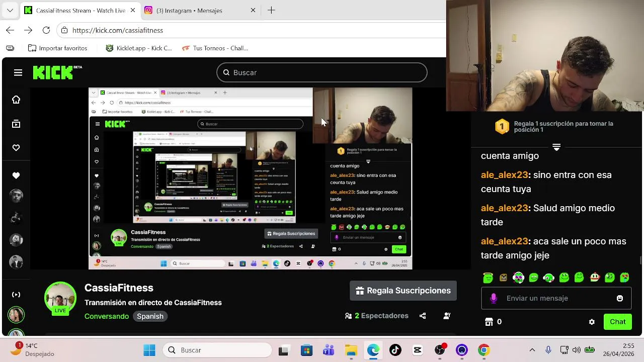Open the Importar favoritos bookmark

[x=58, y=48]
